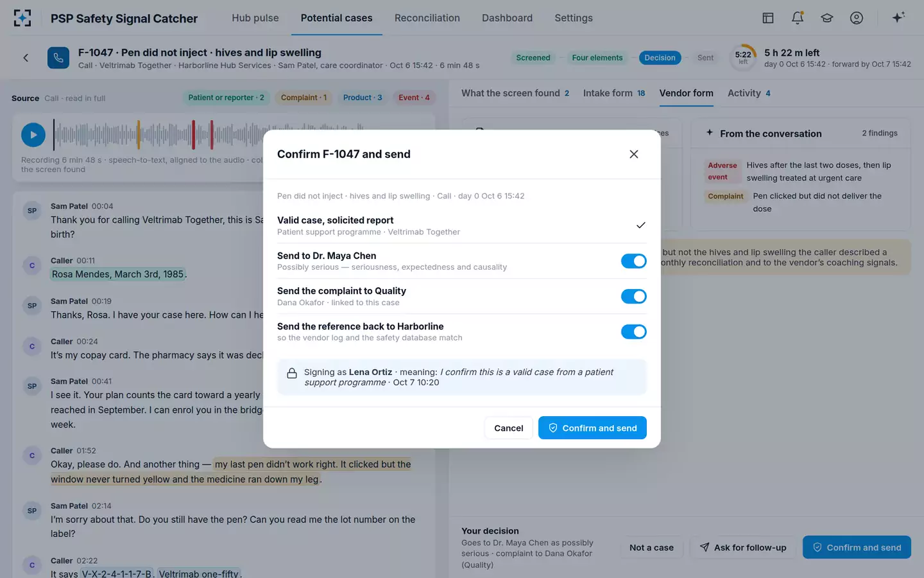The width and height of the screenshot is (924, 578).
Task: Open user profile icon
Action: [857, 18]
